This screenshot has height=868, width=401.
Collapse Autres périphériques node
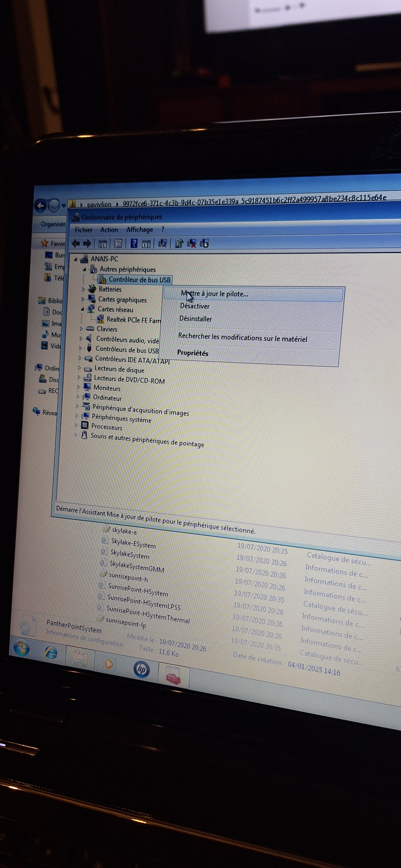[84, 269]
